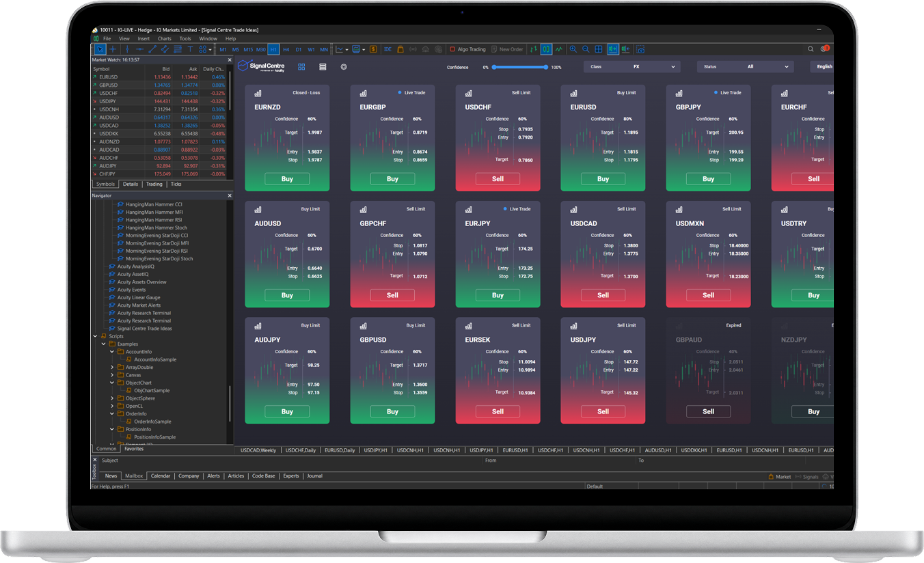Select the equidistant channel tool
924x563 pixels.
165,49
